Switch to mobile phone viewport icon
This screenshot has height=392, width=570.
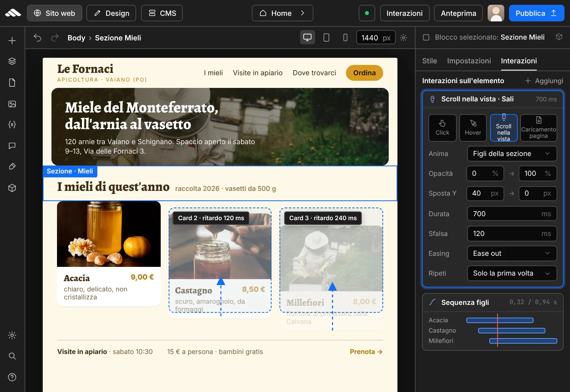345,38
